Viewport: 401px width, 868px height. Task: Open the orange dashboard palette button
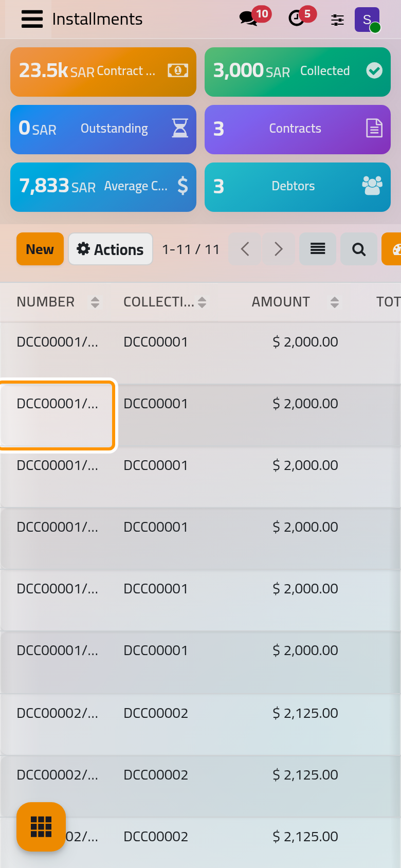(392, 249)
